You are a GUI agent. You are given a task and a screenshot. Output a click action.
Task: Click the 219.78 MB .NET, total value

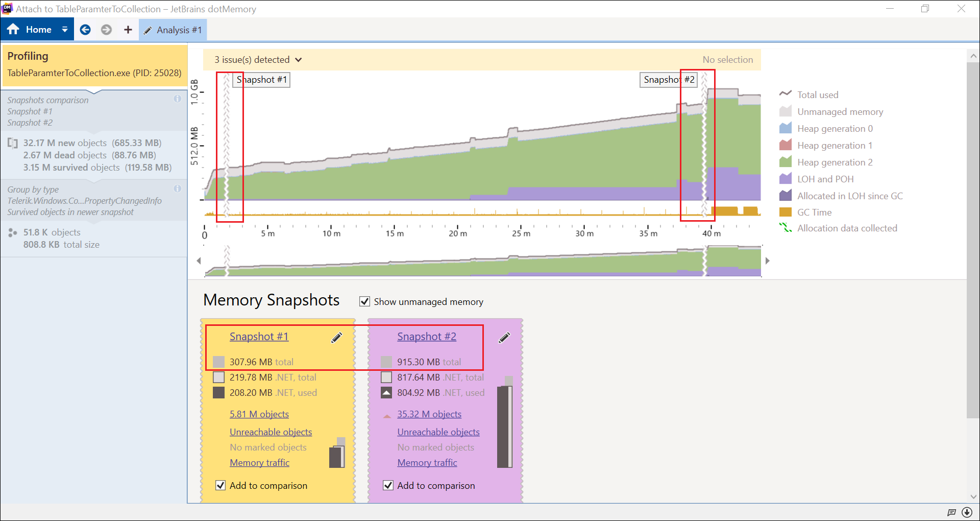[x=273, y=377]
